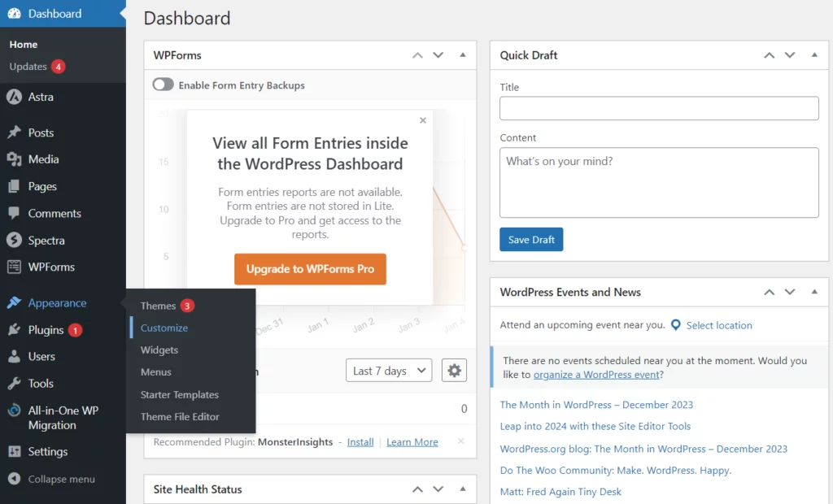This screenshot has width=833, height=504.
Task: Focus the Quick Draft Title field
Action: 659,108
